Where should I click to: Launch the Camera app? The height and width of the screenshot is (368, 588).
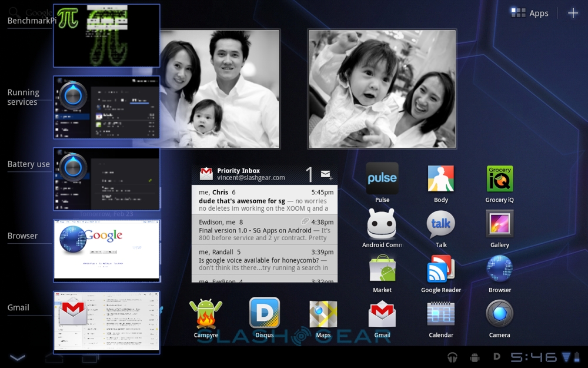point(500,314)
